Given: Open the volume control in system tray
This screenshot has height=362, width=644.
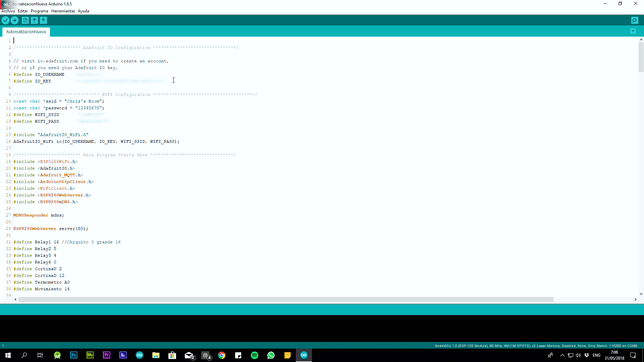Looking at the screenshot, I should click(578, 355).
